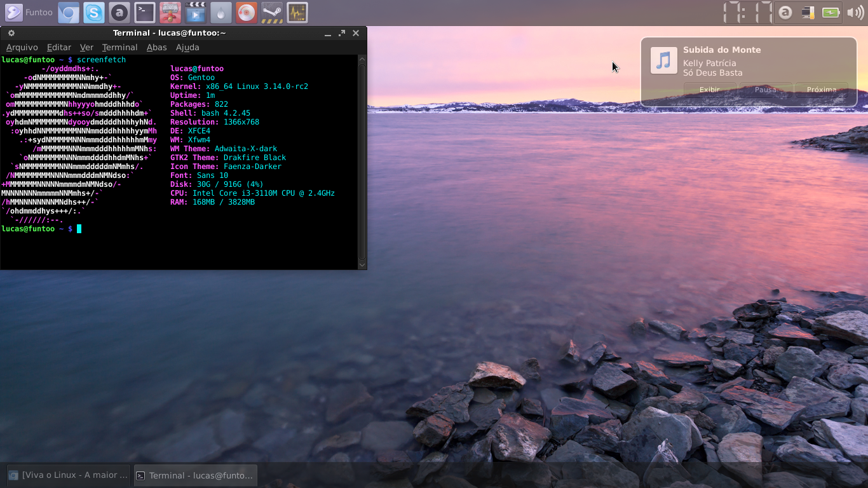Open the Abas menu in Terminal
Image resolution: width=868 pixels, height=488 pixels.
[x=156, y=47]
